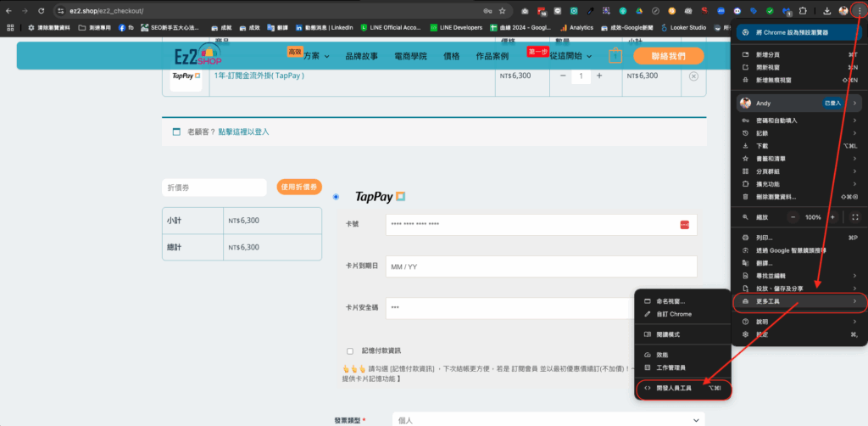Open the shopping cart icon in site header
868x426 pixels.
point(615,56)
